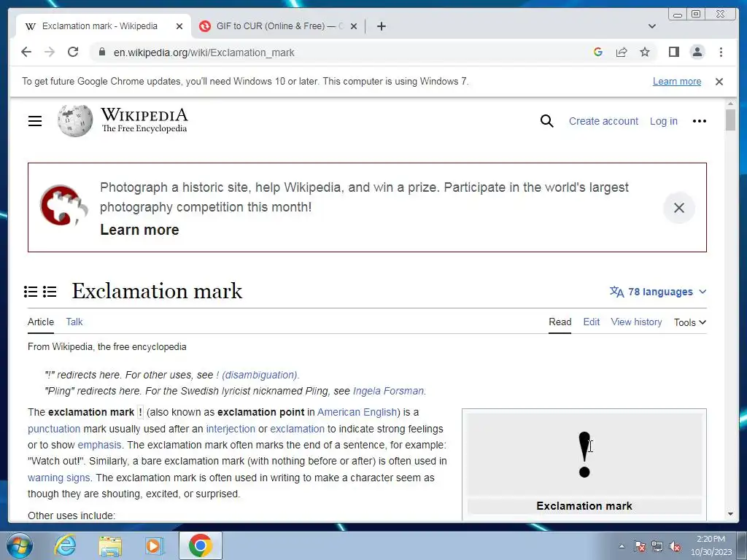The width and height of the screenshot is (747, 560).
Task: Open the exclamation article link
Action: click(x=298, y=429)
